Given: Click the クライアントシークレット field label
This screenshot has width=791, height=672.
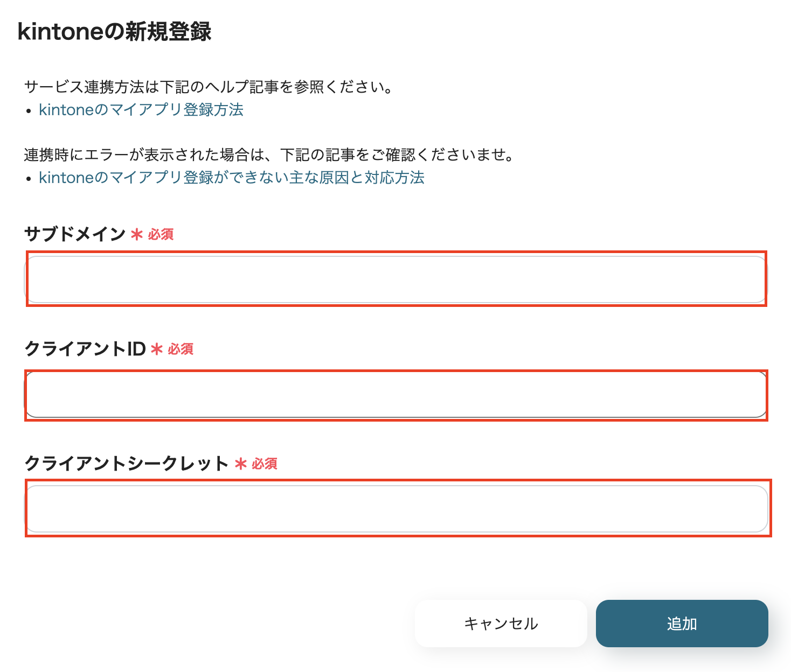Looking at the screenshot, I should (x=126, y=463).
